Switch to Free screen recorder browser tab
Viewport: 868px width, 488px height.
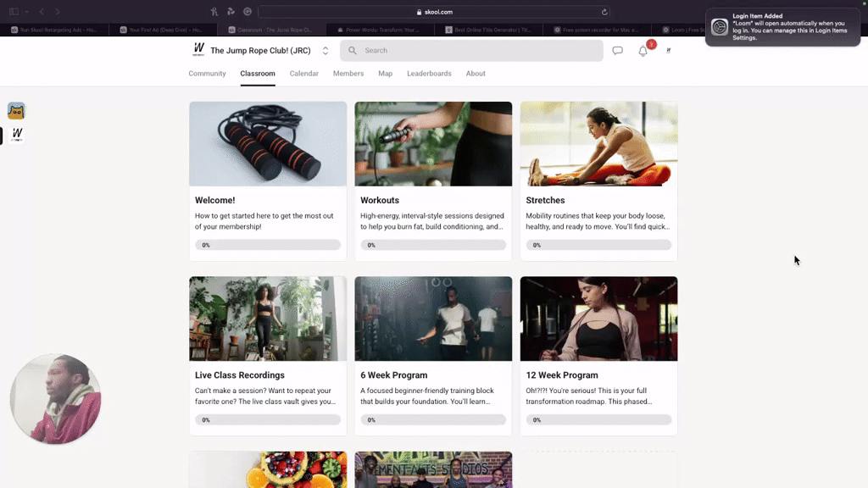tap(597, 30)
